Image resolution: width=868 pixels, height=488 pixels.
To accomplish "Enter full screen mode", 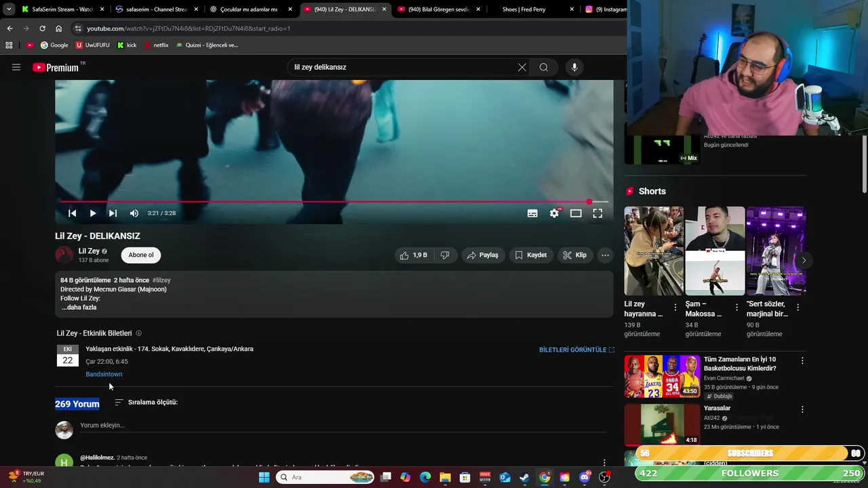I will point(597,213).
